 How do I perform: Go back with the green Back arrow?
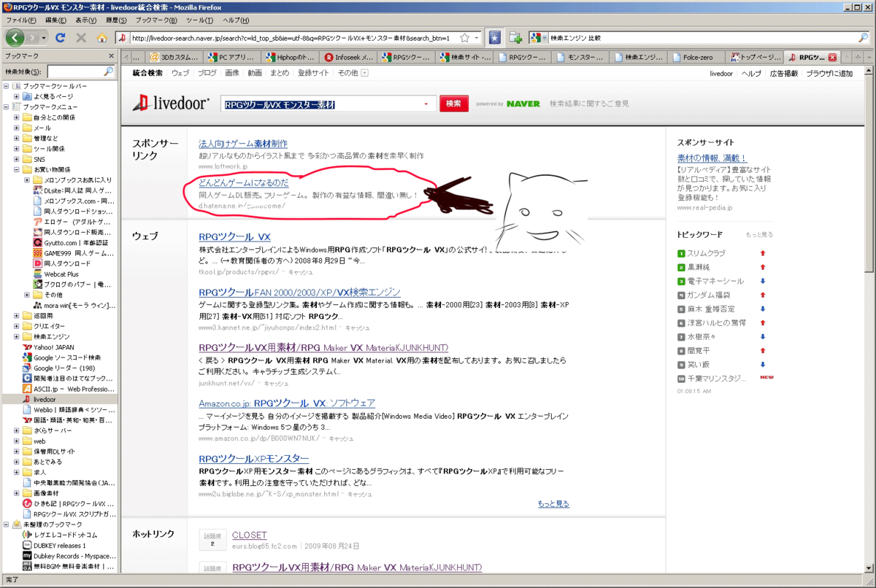16,37
